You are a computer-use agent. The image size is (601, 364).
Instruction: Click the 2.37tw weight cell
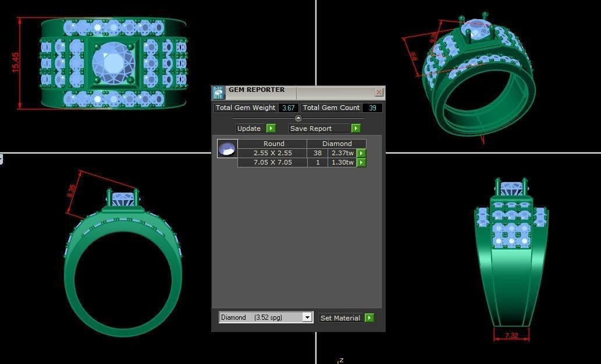click(x=343, y=153)
